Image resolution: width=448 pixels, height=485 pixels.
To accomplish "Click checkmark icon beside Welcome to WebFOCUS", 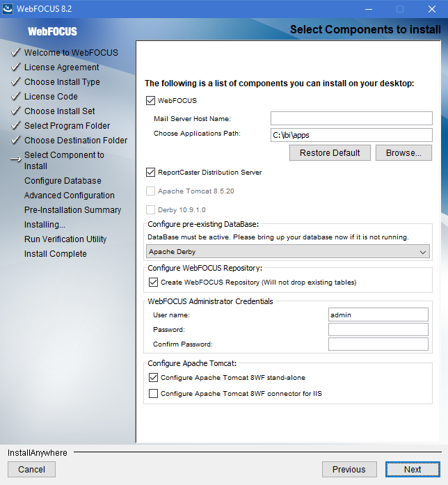I will (x=16, y=52).
